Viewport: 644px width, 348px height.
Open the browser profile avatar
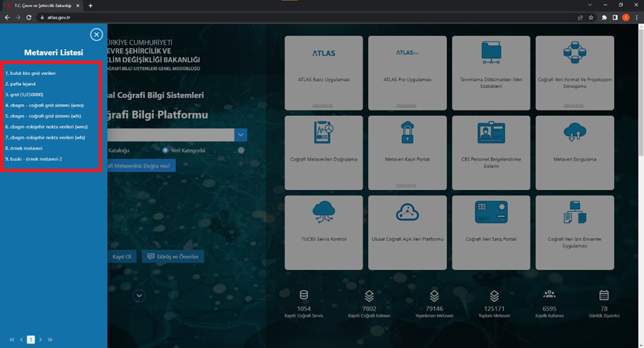tap(626, 18)
